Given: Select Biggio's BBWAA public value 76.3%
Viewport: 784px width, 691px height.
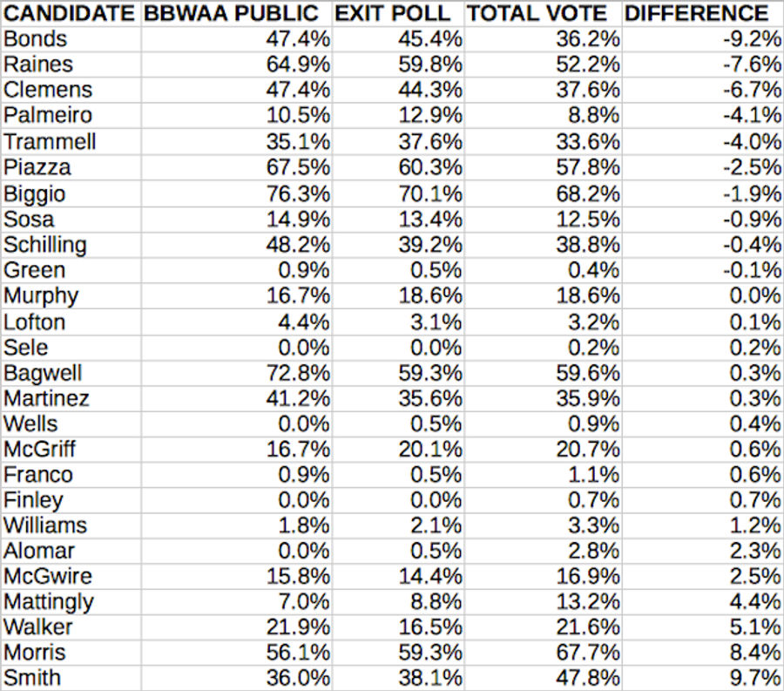Looking at the screenshot, I should pos(236,193).
